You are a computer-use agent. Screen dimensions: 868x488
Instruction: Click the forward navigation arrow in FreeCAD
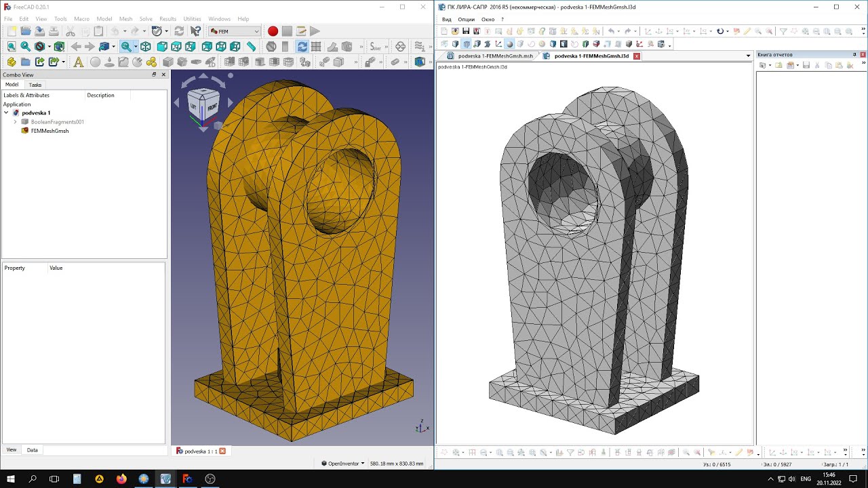tap(90, 46)
